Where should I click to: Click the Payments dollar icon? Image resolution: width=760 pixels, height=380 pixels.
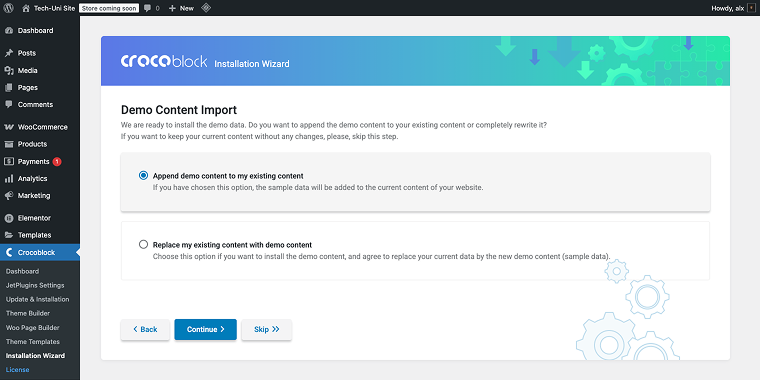click(x=9, y=161)
